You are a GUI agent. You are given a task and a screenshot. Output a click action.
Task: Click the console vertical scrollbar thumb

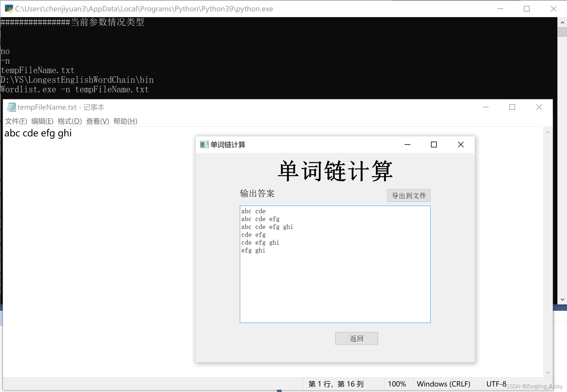pyautogui.click(x=562, y=32)
